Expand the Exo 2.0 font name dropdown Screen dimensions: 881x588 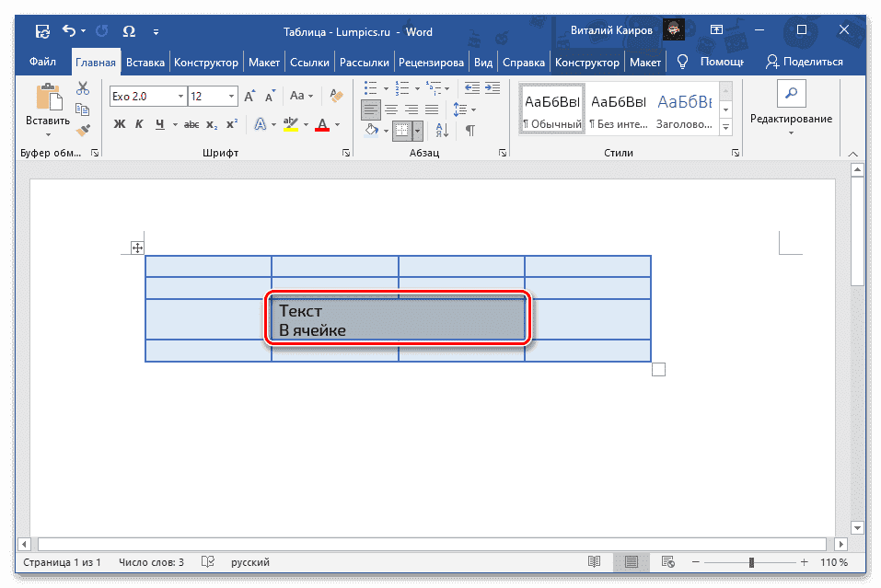181,96
